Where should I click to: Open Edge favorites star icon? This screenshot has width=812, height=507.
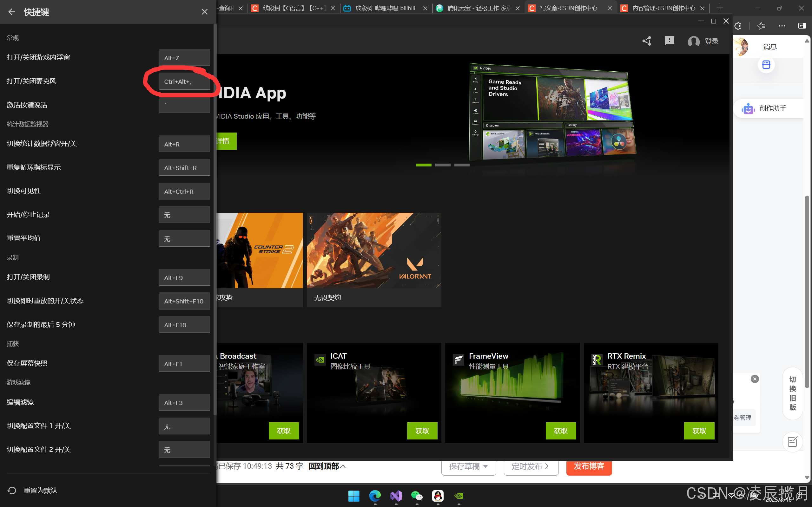[x=761, y=26]
